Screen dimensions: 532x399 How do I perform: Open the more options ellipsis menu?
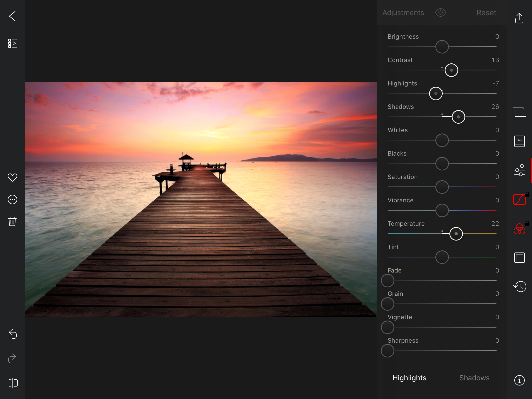[x=12, y=199]
